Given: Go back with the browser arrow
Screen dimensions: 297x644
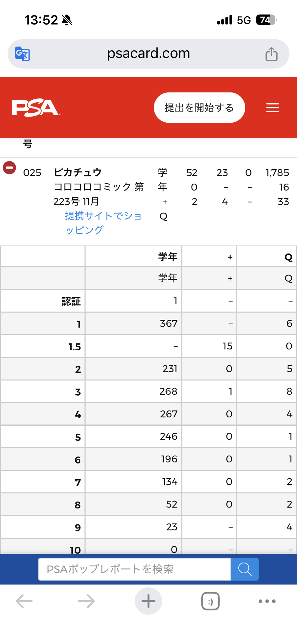Looking at the screenshot, I should [24, 601].
